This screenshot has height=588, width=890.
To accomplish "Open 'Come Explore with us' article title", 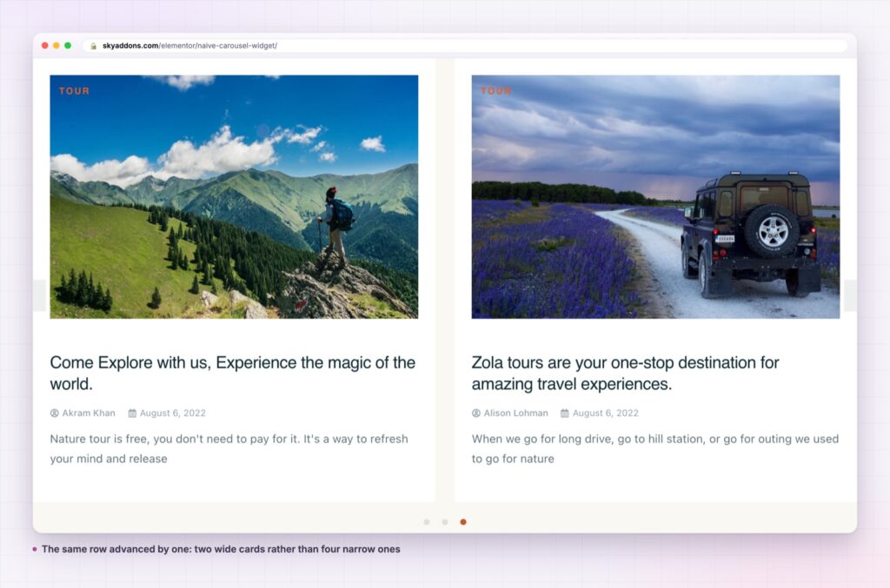I will point(233,373).
